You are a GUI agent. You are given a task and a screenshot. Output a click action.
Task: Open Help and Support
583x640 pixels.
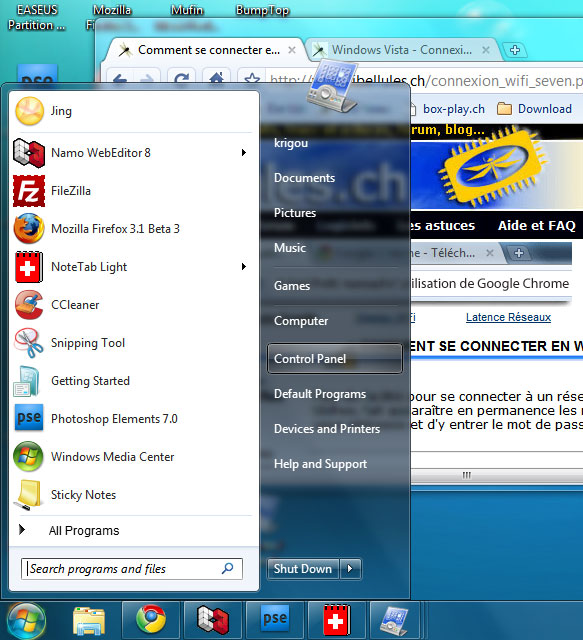(x=320, y=464)
